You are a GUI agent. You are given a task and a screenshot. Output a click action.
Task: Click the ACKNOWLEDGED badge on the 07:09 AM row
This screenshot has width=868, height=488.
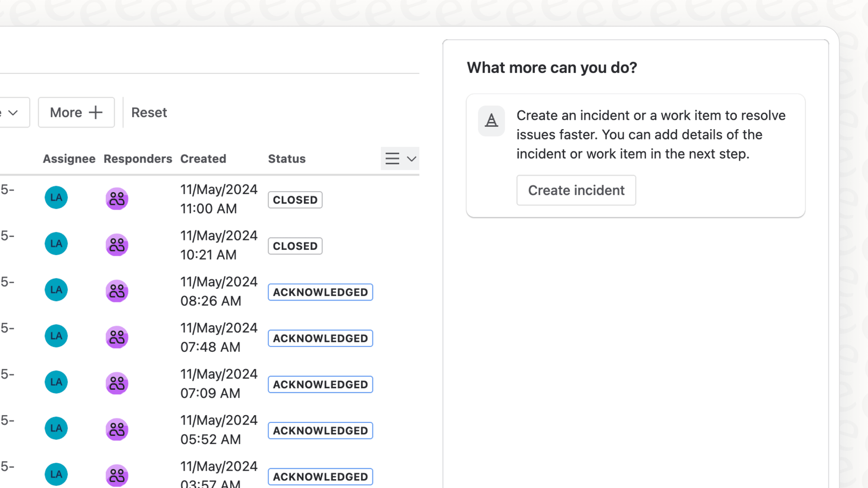tap(320, 384)
